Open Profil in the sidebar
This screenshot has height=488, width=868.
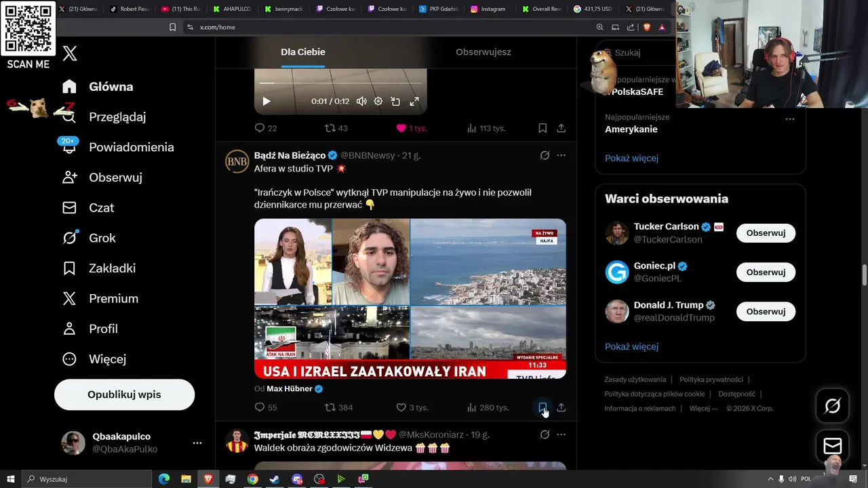tap(90, 329)
